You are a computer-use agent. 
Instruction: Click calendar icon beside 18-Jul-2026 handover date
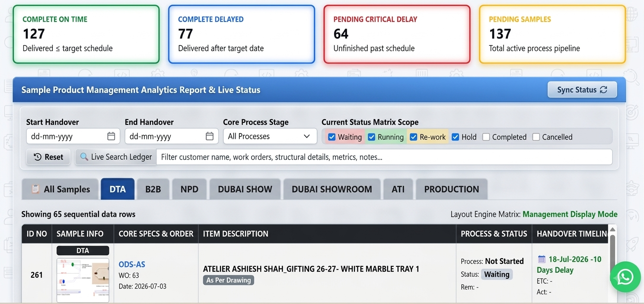coord(542,259)
